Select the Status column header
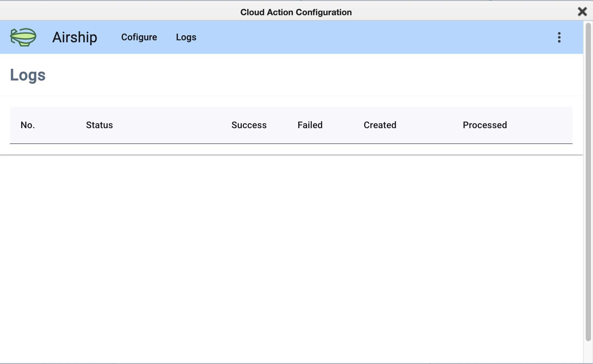The image size is (593, 364). pyautogui.click(x=99, y=125)
